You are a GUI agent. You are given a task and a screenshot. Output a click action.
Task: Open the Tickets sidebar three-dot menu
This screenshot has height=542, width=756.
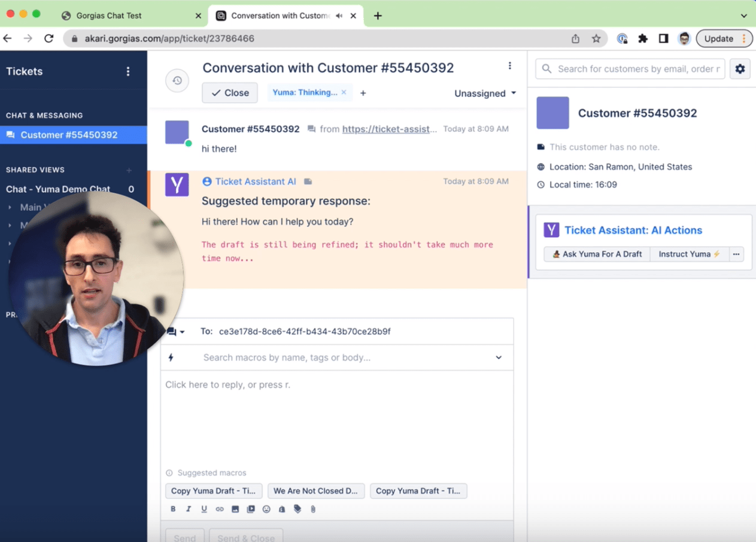point(128,71)
